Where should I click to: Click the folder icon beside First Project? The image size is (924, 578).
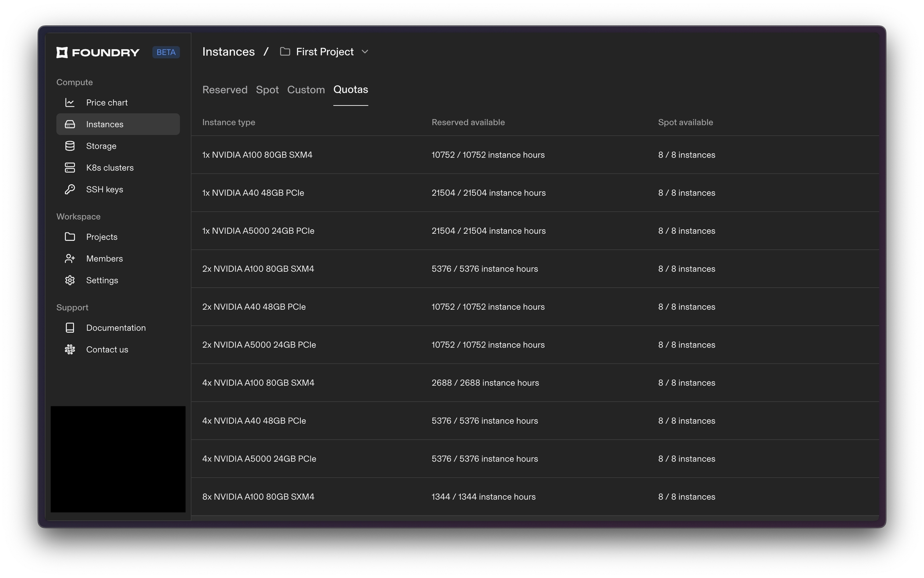(x=285, y=52)
